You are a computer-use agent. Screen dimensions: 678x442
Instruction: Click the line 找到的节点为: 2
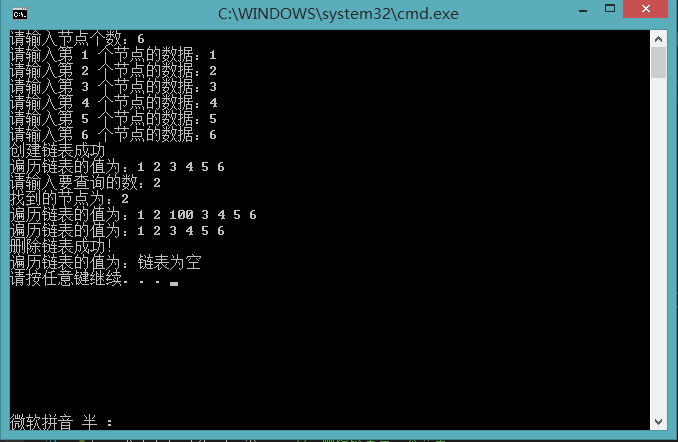pyautogui.click(x=69, y=199)
